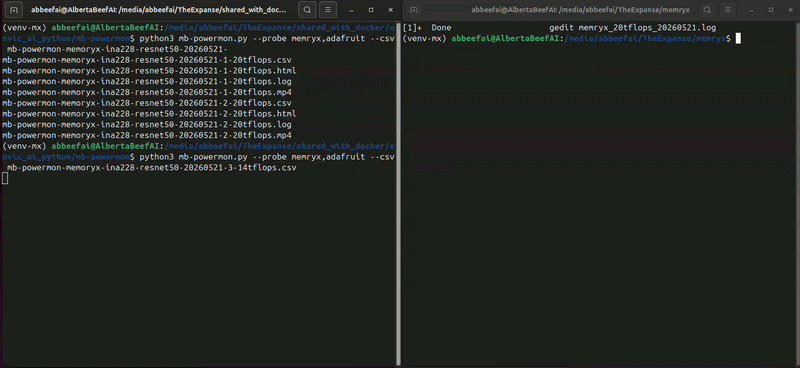
Task: Click the right terminal prompt path /media/abbeefai/TheExpanse/memryx
Action: point(645,38)
